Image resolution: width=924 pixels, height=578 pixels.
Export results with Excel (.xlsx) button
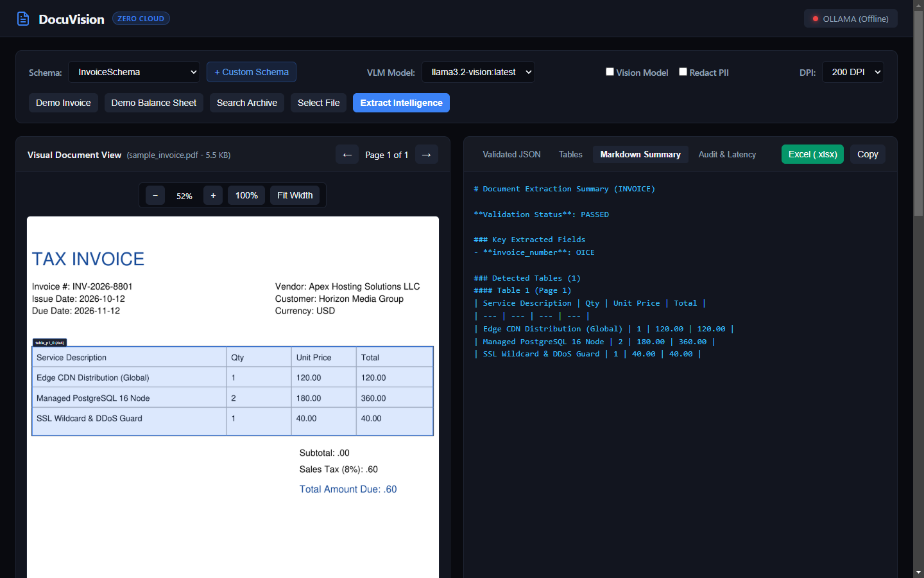pyautogui.click(x=812, y=154)
